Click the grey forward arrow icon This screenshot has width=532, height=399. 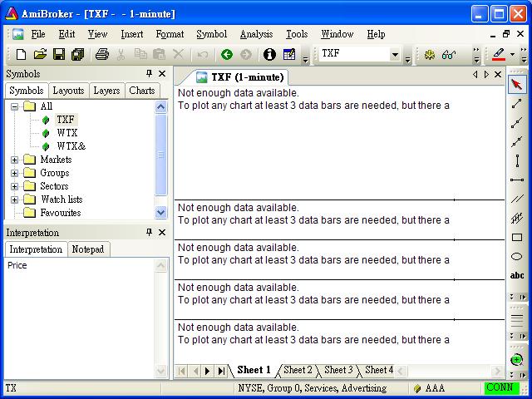246,54
